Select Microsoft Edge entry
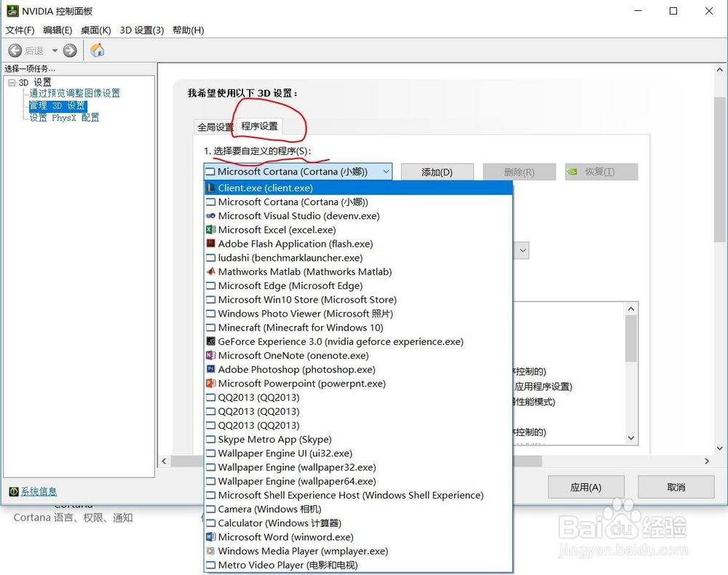The width and height of the screenshot is (728, 575). coord(358,285)
